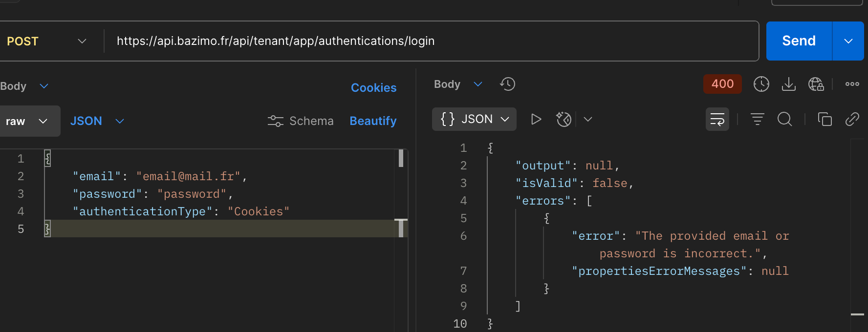The width and height of the screenshot is (868, 332).
Task: Open the response visualize icon
Action: click(564, 119)
